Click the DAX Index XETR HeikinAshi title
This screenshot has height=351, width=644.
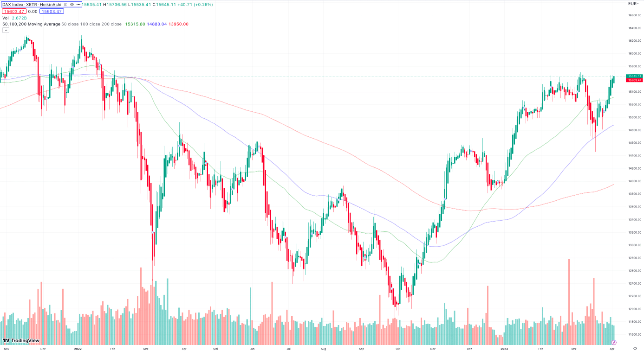click(x=32, y=5)
